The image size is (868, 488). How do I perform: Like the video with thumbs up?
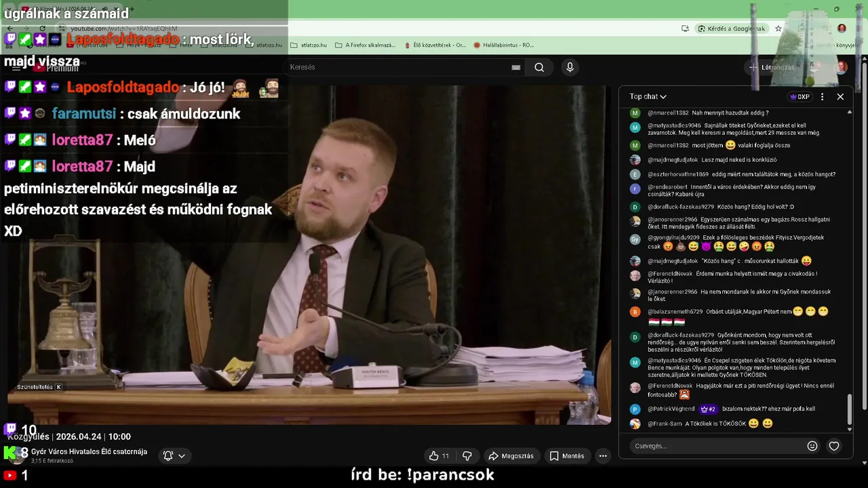pyautogui.click(x=439, y=456)
